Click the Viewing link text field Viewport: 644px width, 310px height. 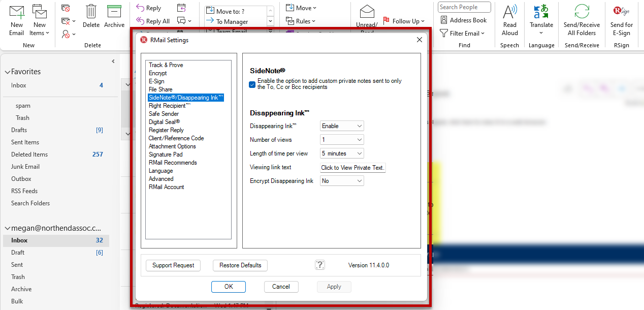pyautogui.click(x=352, y=168)
